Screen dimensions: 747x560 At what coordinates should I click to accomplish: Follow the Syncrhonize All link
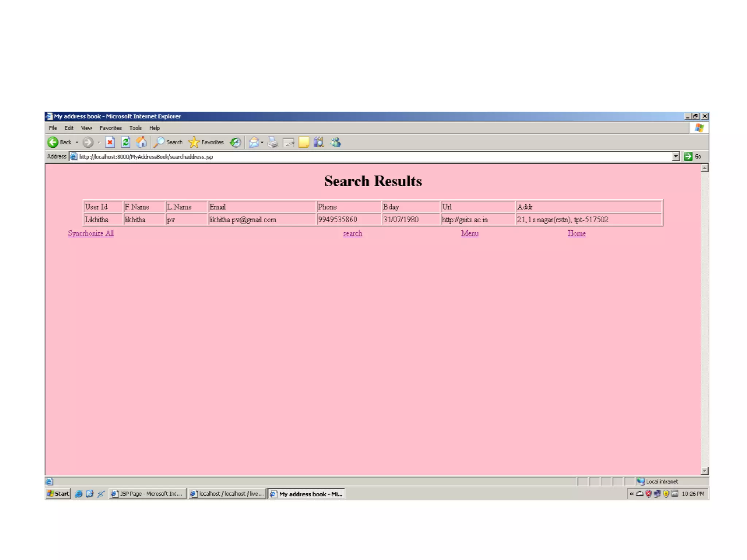coord(90,233)
